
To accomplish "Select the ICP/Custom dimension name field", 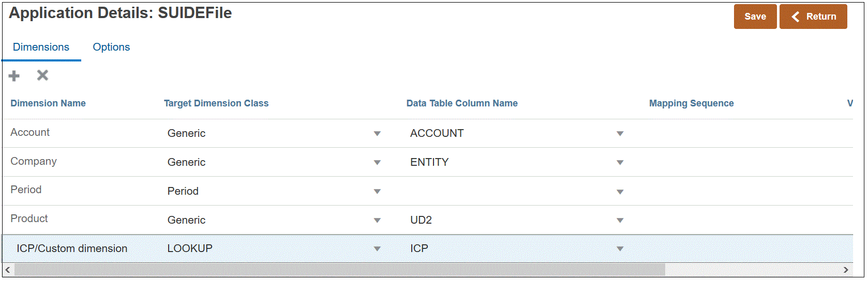I will coord(72,248).
